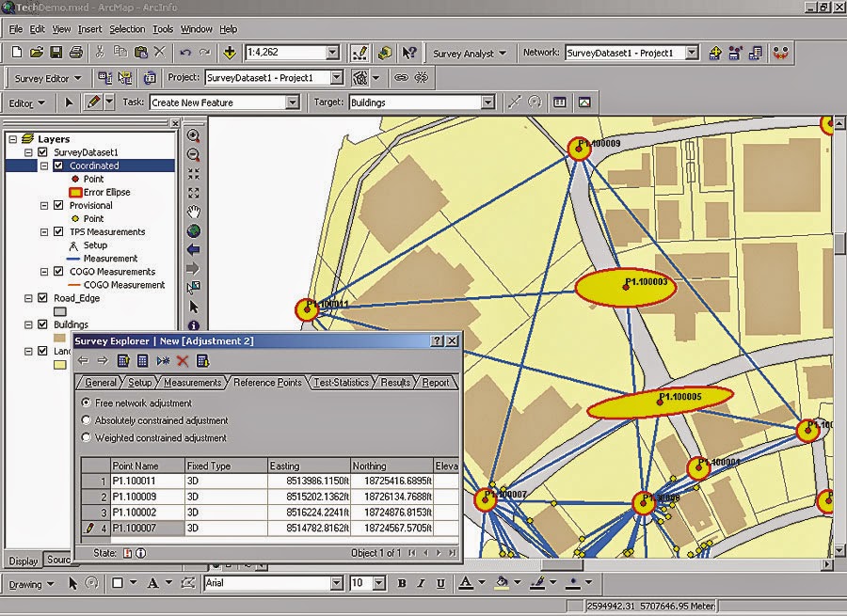
Task: Click the What's This help cursor icon
Action: tap(409, 53)
